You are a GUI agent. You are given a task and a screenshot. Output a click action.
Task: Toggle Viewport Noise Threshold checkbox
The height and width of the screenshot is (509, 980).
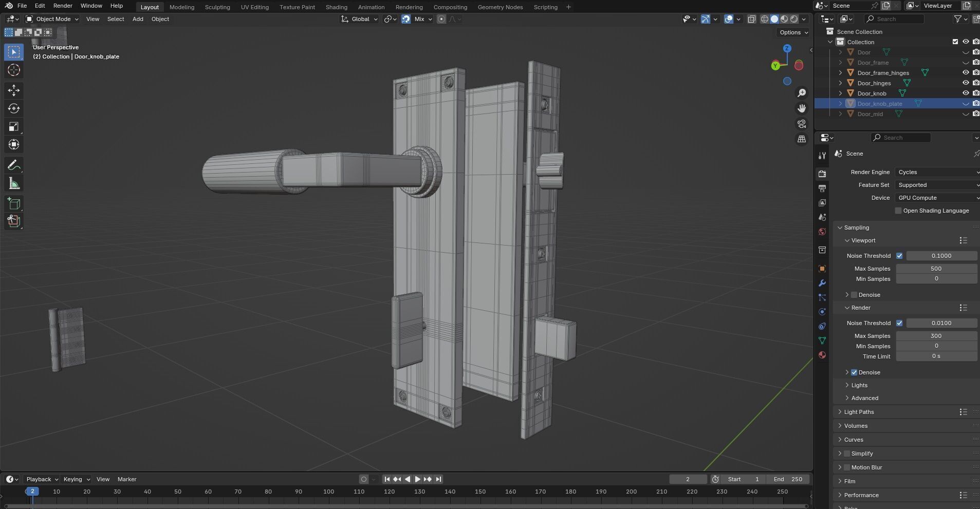point(899,256)
